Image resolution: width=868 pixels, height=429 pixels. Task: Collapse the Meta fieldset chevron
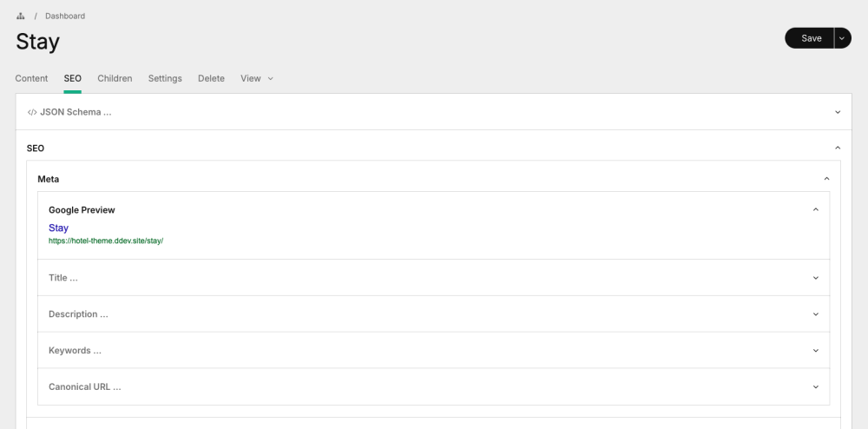826,179
